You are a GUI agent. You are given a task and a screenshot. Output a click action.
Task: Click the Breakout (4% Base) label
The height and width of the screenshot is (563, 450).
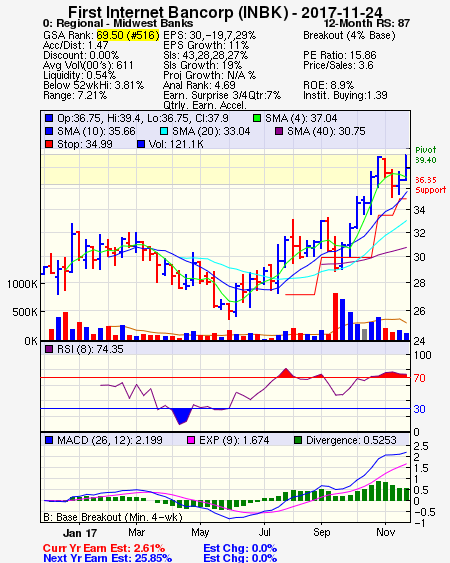click(349, 35)
